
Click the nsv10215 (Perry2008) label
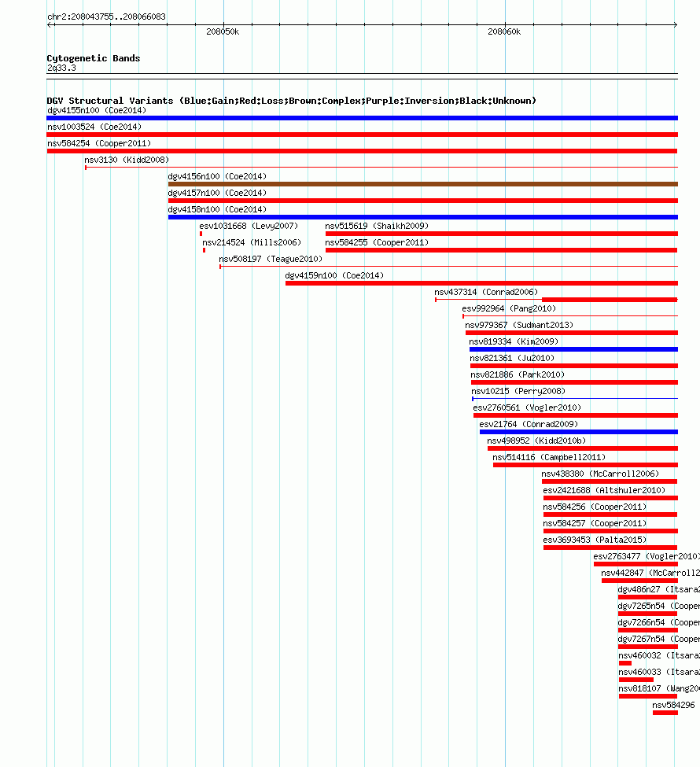tap(518, 391)
